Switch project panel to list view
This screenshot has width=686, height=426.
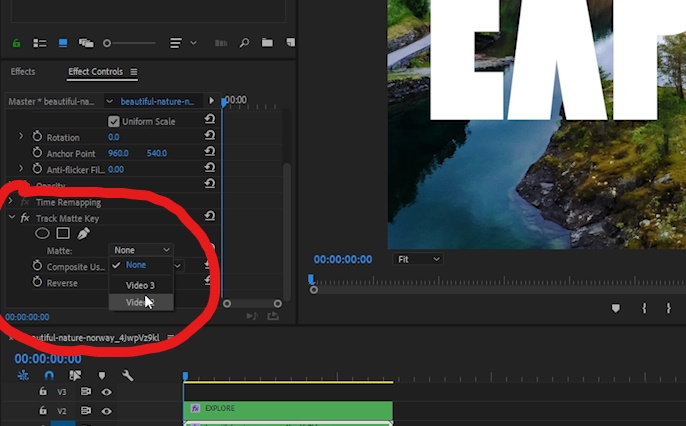[x=40, y=43]
